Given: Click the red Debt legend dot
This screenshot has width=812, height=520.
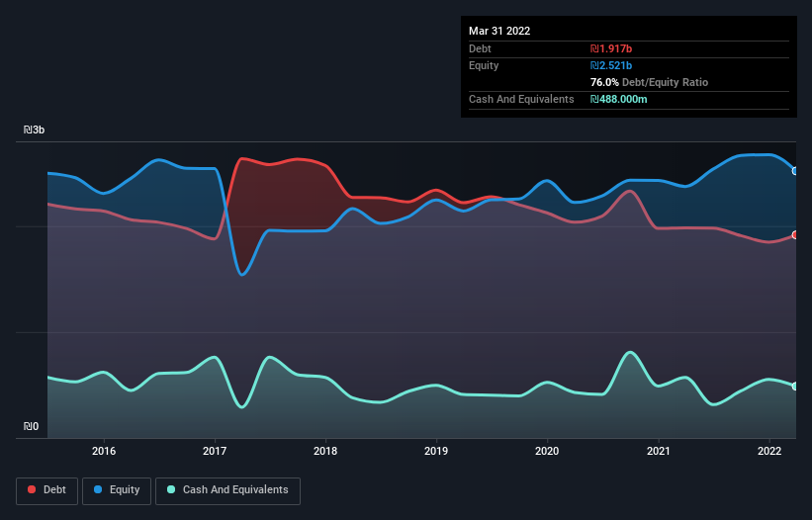Looking at the screenshot, I should [32, 489].
